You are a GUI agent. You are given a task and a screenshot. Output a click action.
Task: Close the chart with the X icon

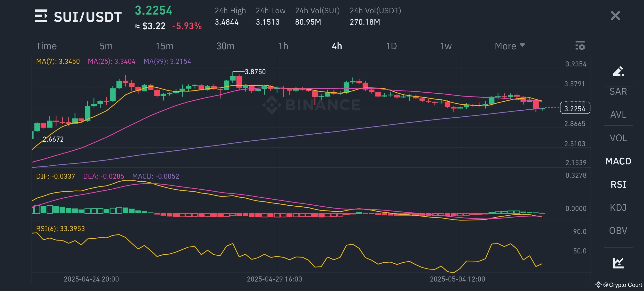(x=615, y=16)
